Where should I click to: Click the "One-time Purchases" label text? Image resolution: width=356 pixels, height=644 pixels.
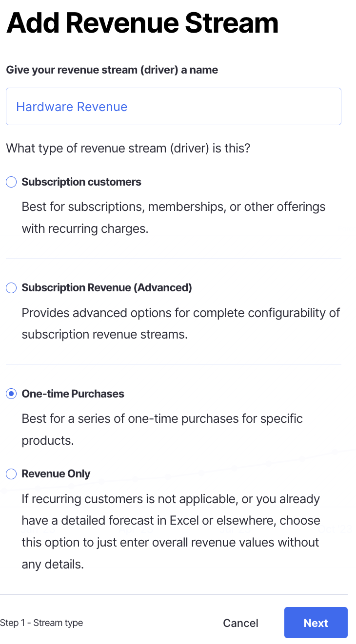(73, 394)
